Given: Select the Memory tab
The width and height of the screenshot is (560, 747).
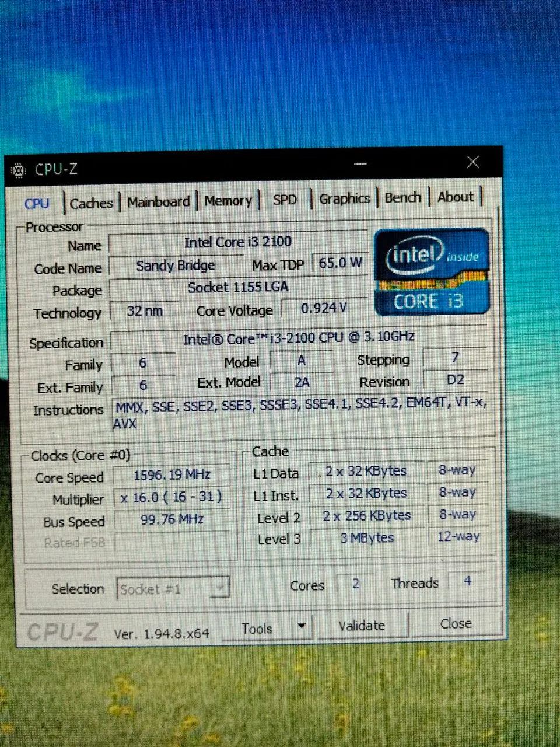Looking at the screenshot, I should 228,201.
